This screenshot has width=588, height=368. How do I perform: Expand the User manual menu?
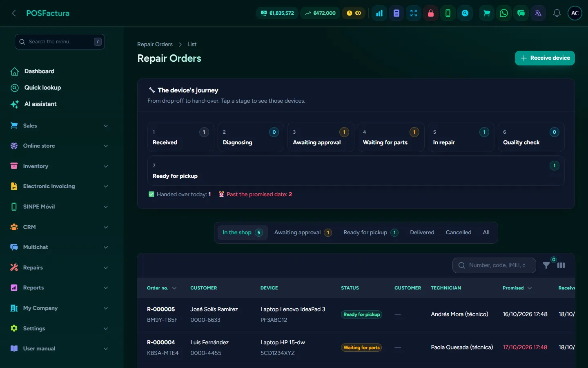(59, 348)
